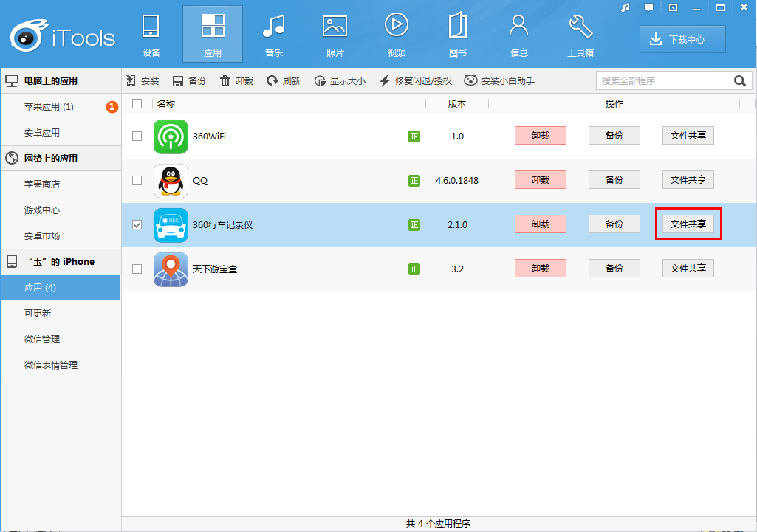Toggle the select-all checkbox in header
Screen dimensions: 757x532
137,104
